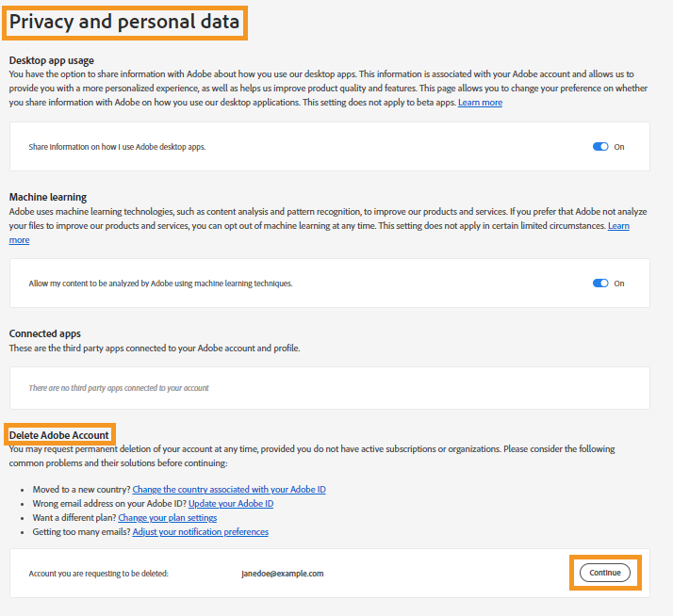Click the 'On' label beside desktop apps toggle
The width and height of the screenshot is (673, 616).
[x=619, y=147]
